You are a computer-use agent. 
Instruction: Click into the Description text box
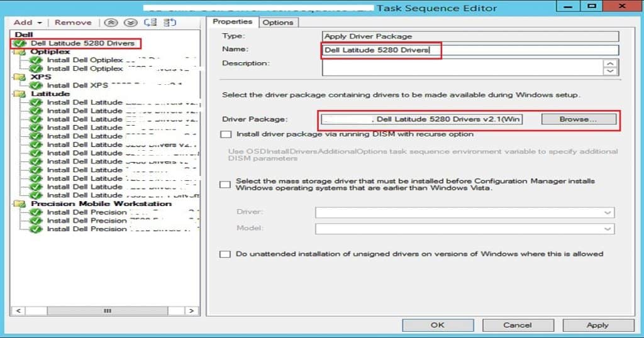(x=462, y=67)
